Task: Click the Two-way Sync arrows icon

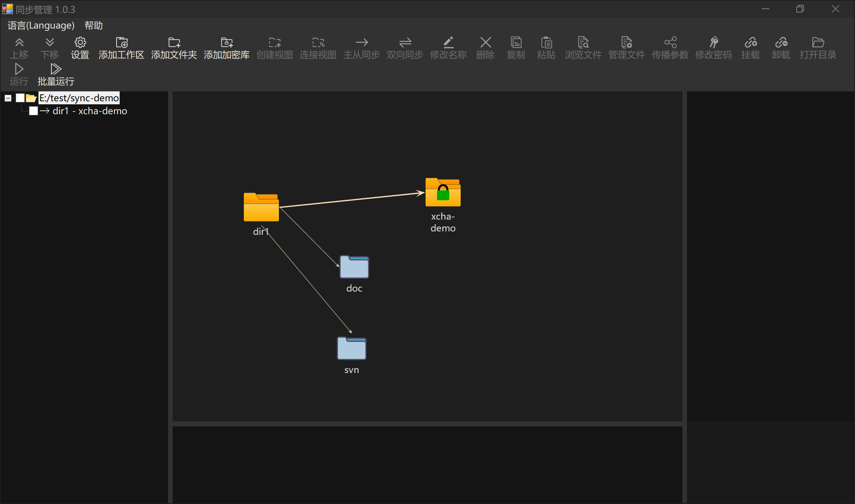Action: tap(405, 43)
